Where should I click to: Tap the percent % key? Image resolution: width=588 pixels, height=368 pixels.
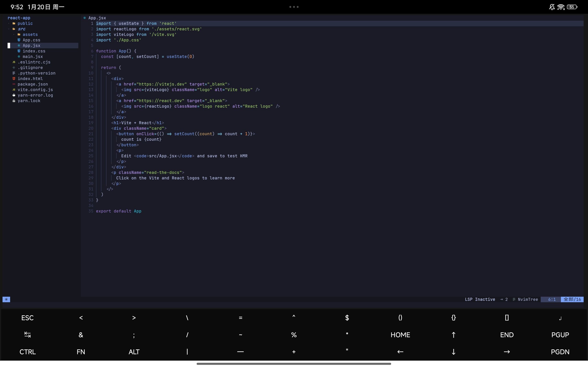294,335
